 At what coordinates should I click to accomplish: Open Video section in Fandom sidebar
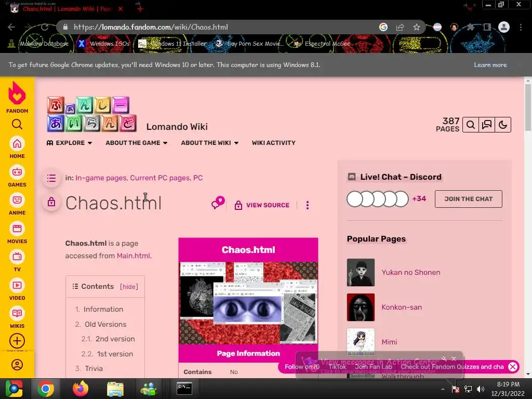pyautogui.click(x=17, y=289)
